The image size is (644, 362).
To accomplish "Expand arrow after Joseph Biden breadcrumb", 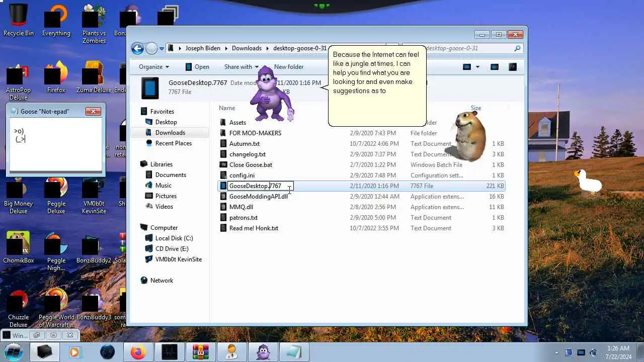I will click(226, 48).
